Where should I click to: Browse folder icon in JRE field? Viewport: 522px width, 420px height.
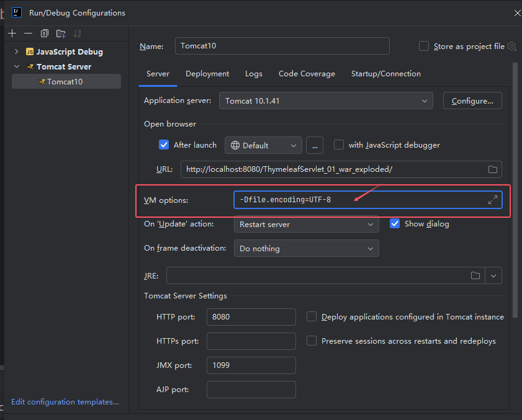(x=475, y=275)
